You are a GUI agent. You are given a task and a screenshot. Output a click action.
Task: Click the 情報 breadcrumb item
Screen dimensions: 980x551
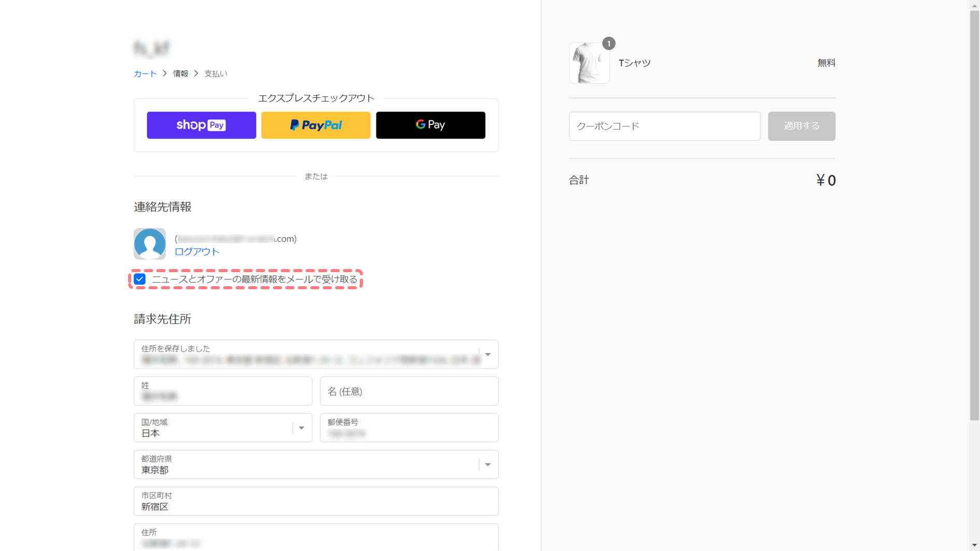[x=180, y=74]
